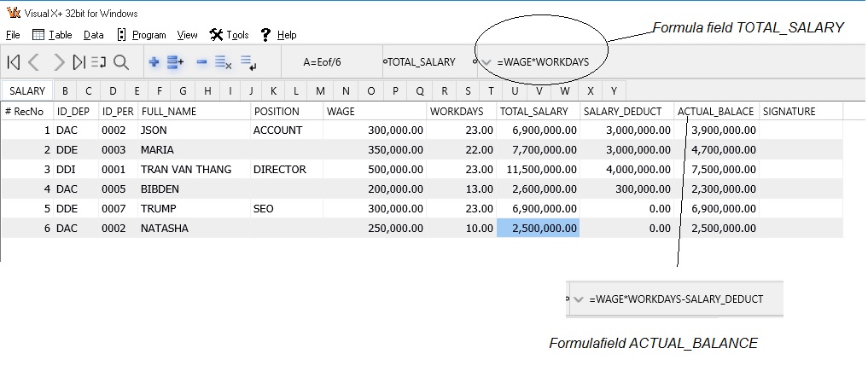
Task: Select the BIBDEN name cell
Action: tap(195, 189)
